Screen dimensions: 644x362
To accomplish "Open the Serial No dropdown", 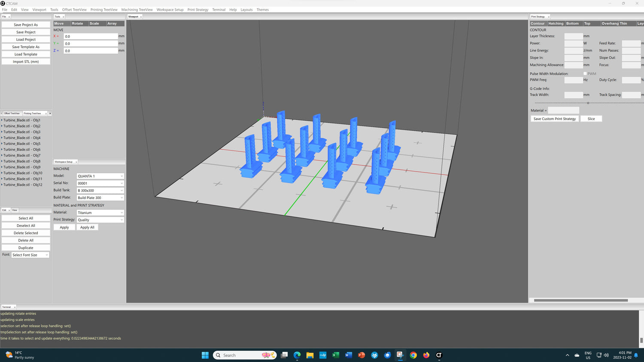I will point(100,183).
